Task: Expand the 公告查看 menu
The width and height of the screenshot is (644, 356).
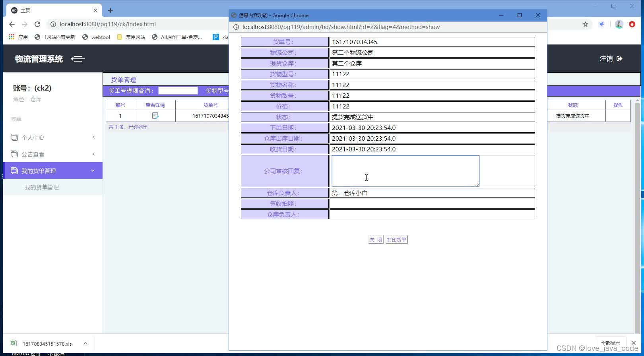Action: click(53, 154)
